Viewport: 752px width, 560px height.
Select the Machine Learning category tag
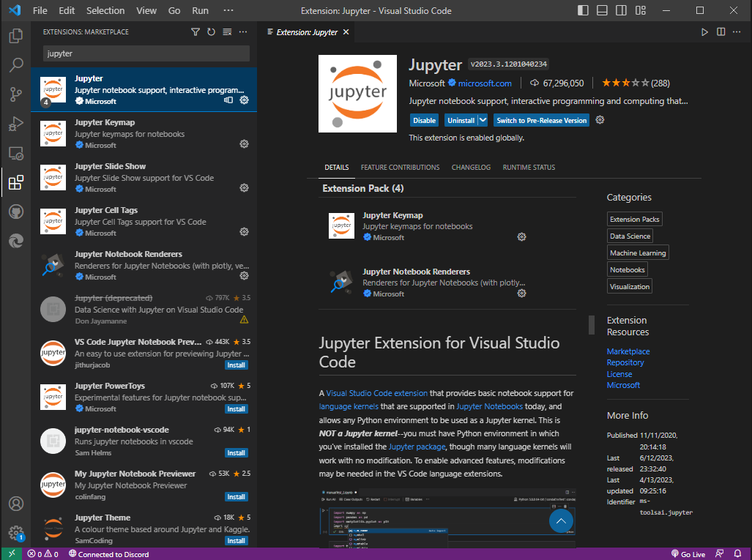(638, 253)
